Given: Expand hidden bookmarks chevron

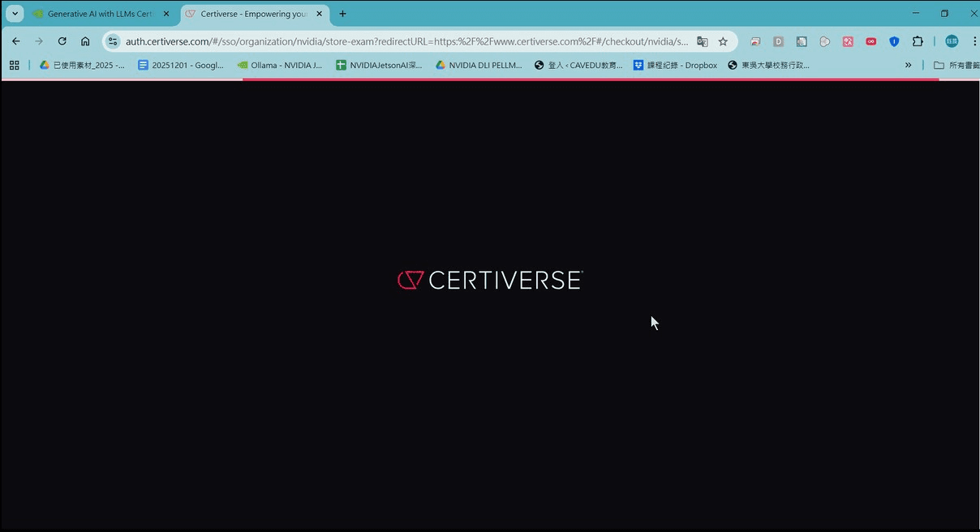Looking at the screenshot, I should coord(908,65).
